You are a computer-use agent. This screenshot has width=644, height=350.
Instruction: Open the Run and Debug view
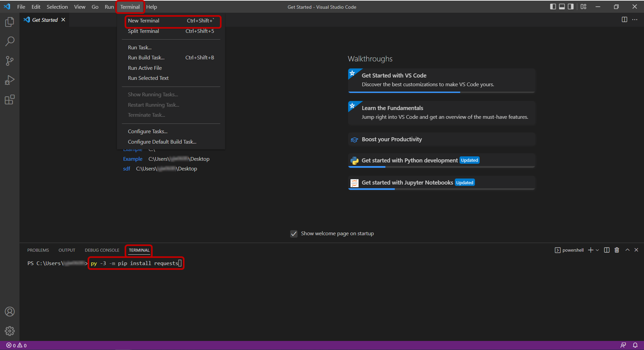pyautogui.click(x=10, y=80)
